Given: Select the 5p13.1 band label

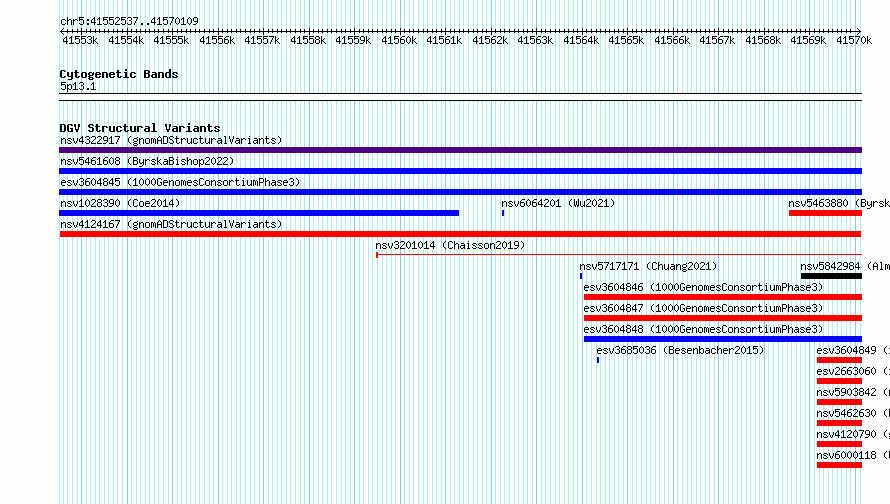Looking at the screenshot, I should pyautogui.click(x=78, y=86).
